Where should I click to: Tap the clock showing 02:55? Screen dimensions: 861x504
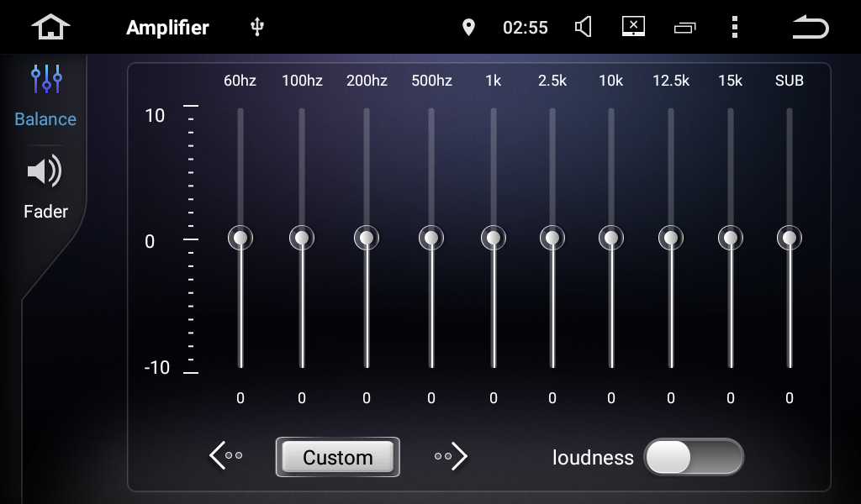(x=525, y=28)
